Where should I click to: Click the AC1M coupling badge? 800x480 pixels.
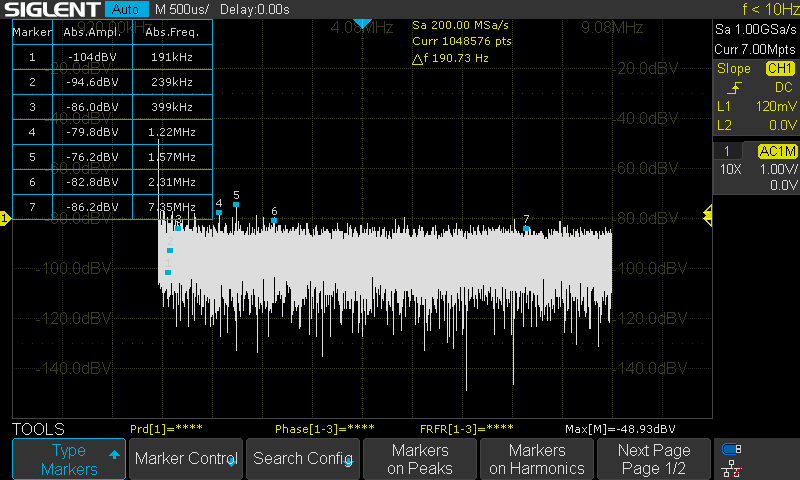tap(777, 151)
